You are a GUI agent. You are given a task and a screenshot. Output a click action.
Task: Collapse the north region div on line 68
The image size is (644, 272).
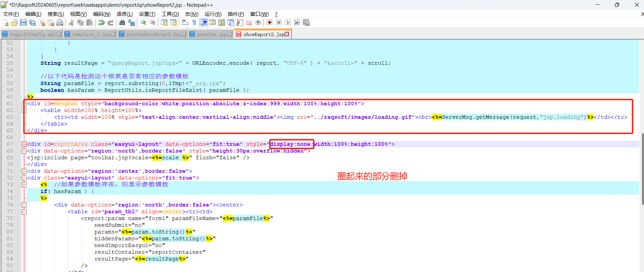click(24, 151)
